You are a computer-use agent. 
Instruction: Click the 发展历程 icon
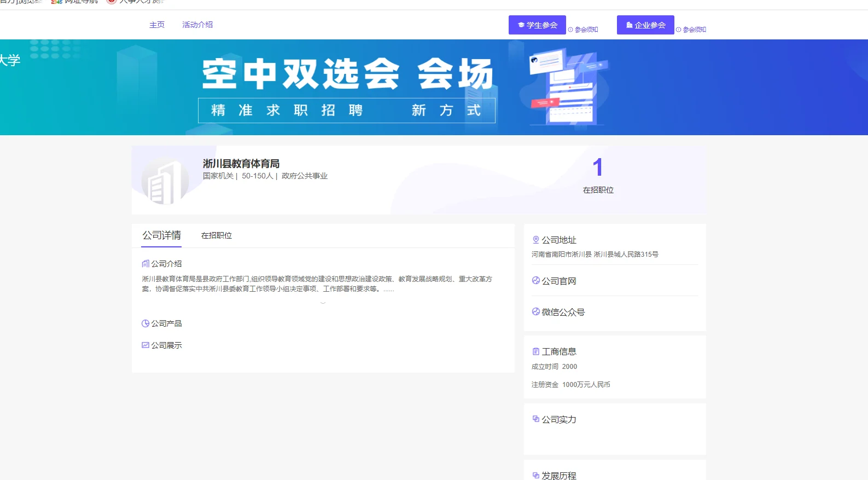(536, 476)
